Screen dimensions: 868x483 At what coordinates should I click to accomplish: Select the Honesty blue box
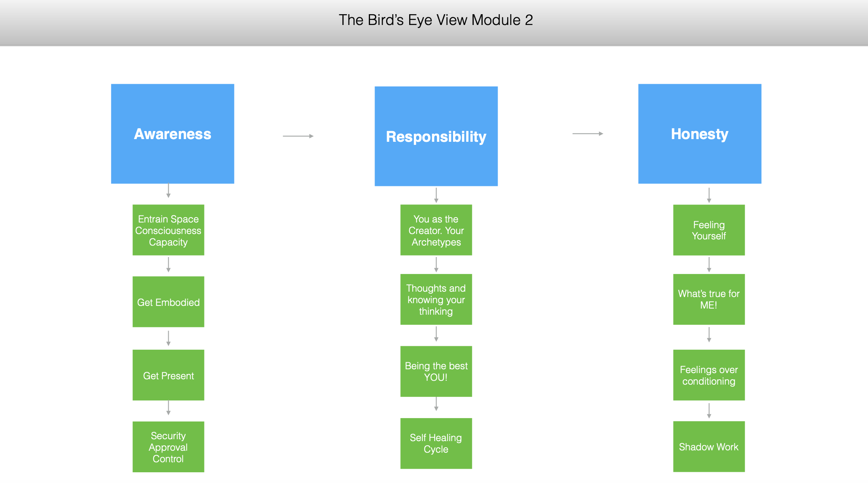pos(700,134)
